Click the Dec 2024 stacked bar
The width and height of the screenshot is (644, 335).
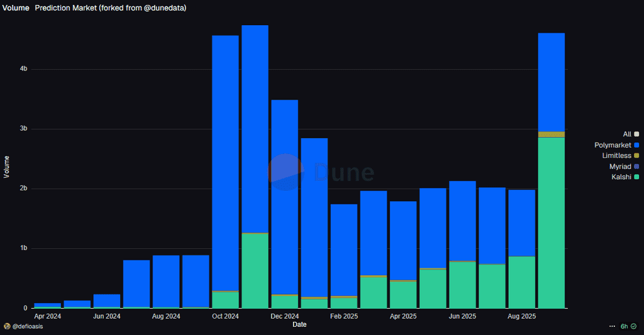click(x=285, y=204)
